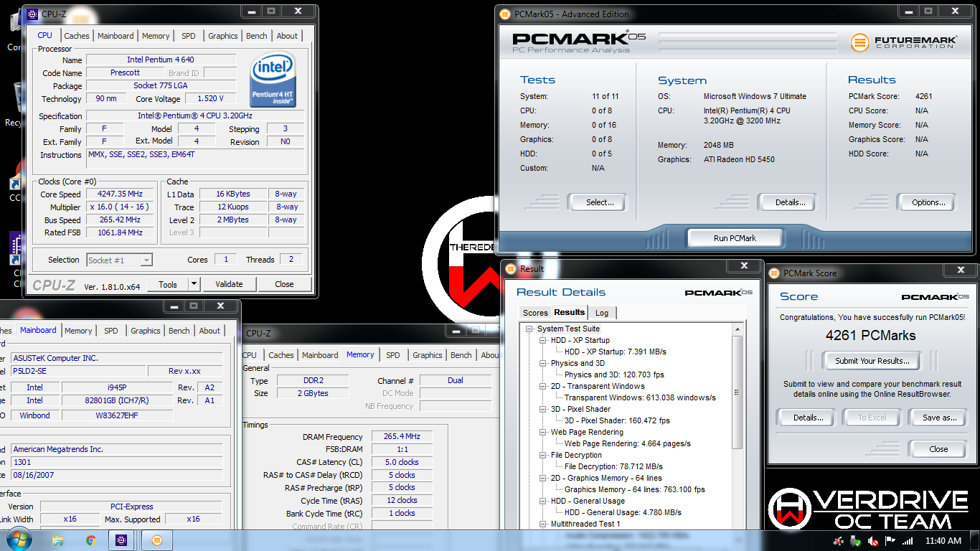Click the Result Details scrollbar up arrow
The image size is (980, 551).
click(738, 329)
